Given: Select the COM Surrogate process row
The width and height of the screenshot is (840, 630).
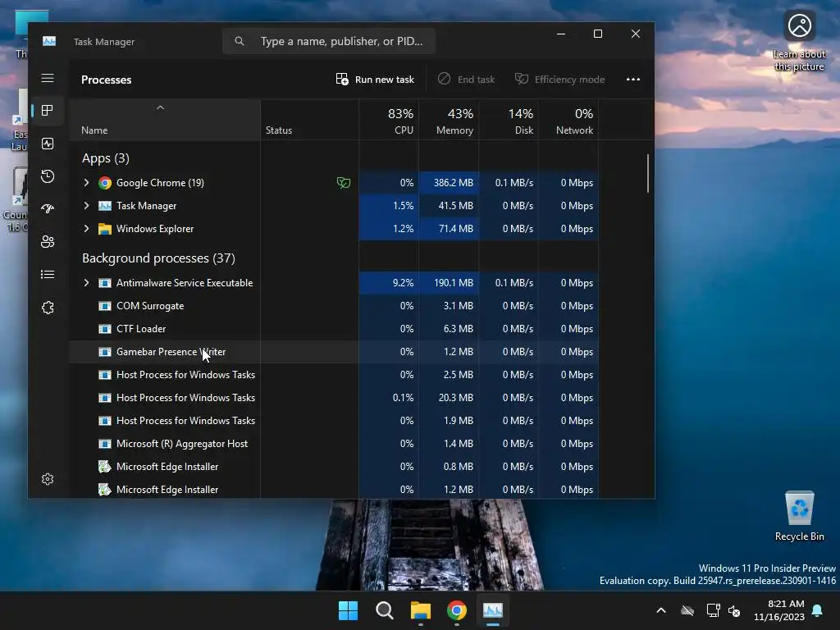Looking at the screenshot, I should [334, 306].
